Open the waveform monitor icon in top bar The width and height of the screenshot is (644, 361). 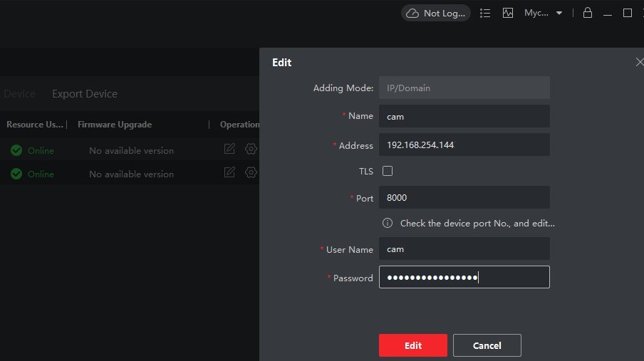[508, 13]
